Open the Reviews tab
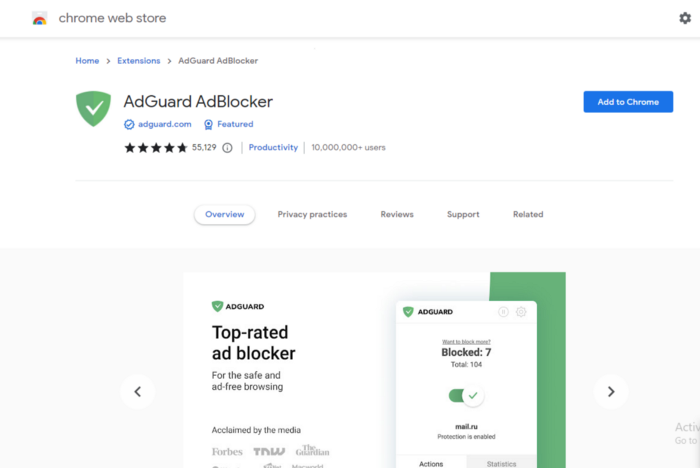Viewport: 700px width, 468px height. pyautogui.click(x=397, y=214)
